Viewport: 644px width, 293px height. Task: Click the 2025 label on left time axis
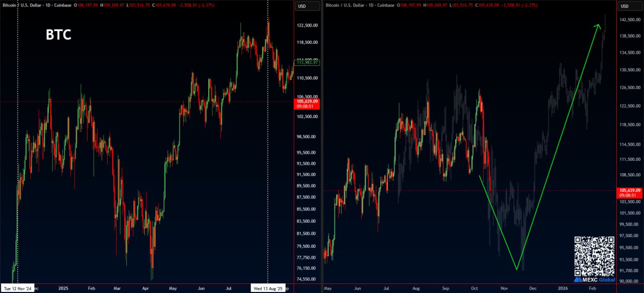(63, 288)
